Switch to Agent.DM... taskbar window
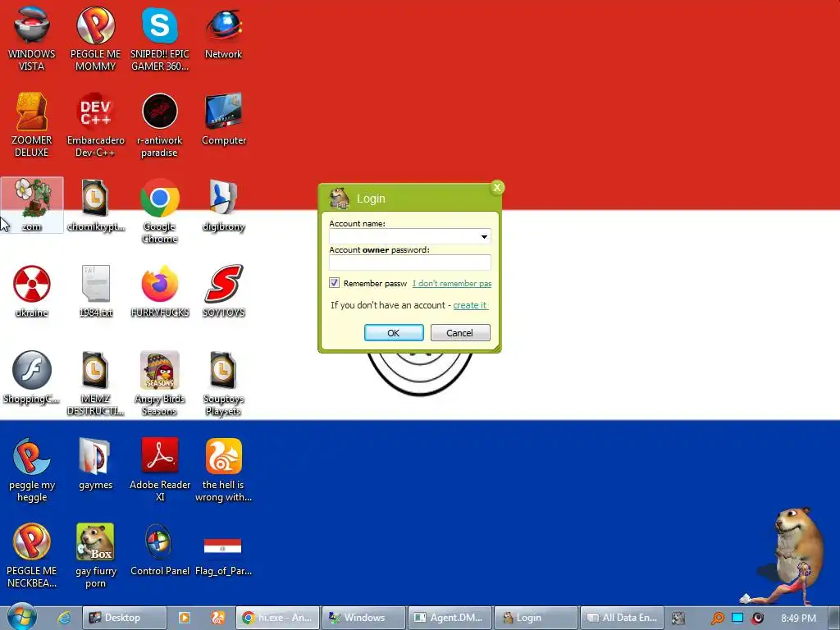The height and width of the screenshot is (630, 840). tap(449, 618)
